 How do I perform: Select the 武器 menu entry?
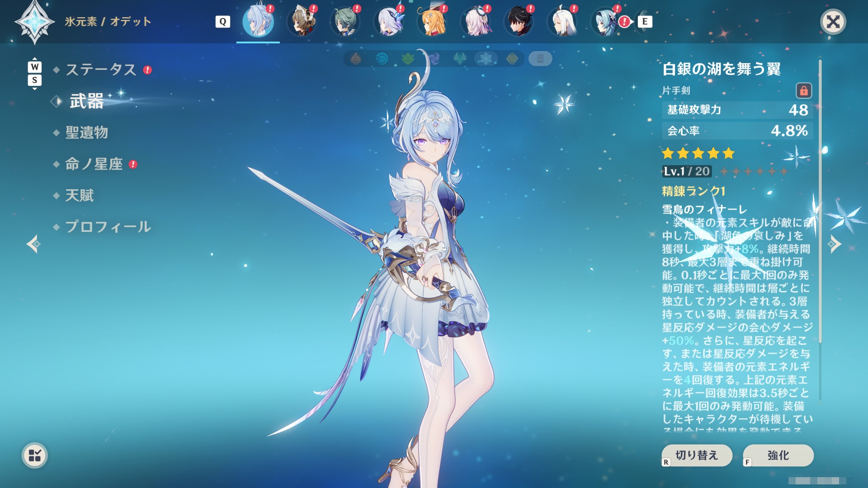(87, 101)
